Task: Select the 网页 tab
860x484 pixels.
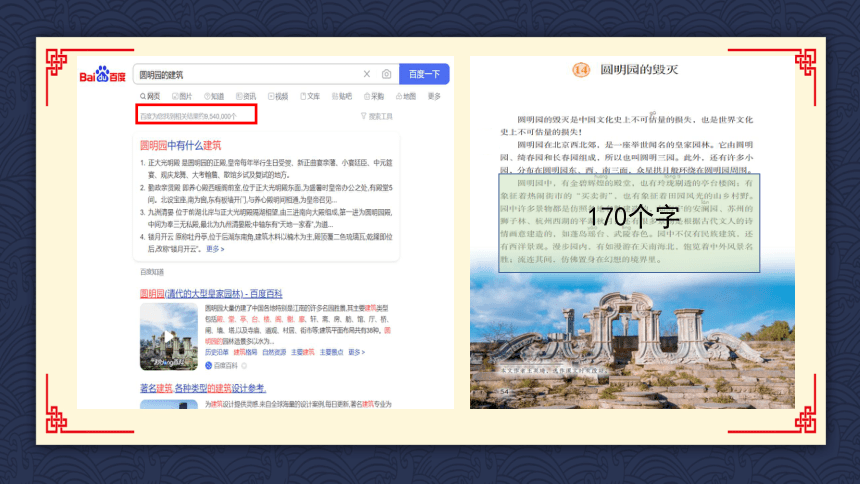Action: 150,96
